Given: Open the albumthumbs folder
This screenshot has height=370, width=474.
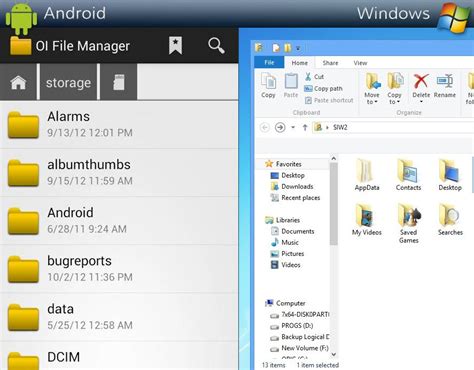Looking at the screenshot, I should pos(119,173).
